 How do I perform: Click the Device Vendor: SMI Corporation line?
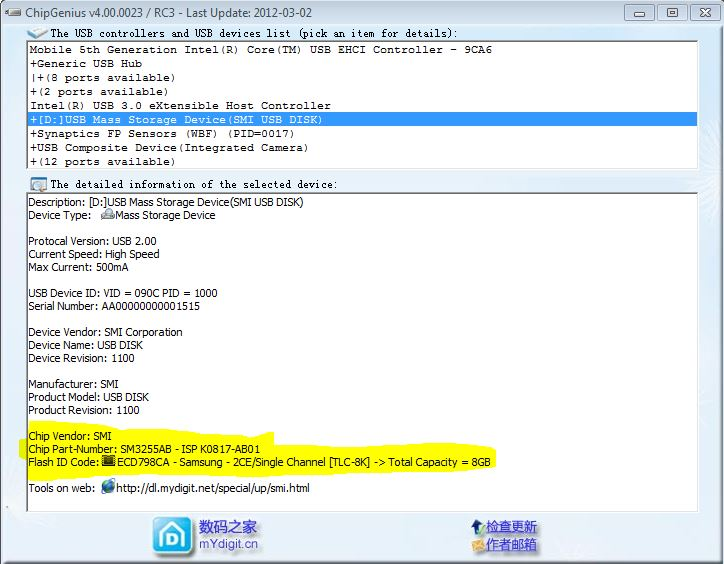click(x=105, y=332)
